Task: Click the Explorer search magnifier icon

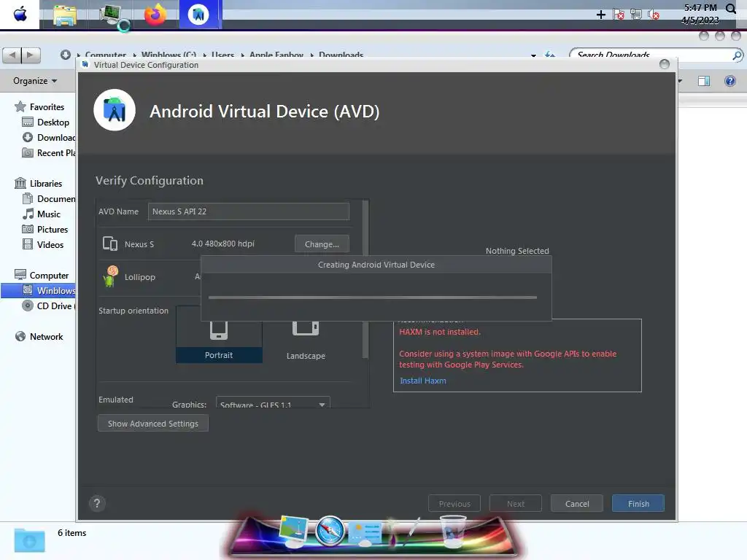Action: 737,55
